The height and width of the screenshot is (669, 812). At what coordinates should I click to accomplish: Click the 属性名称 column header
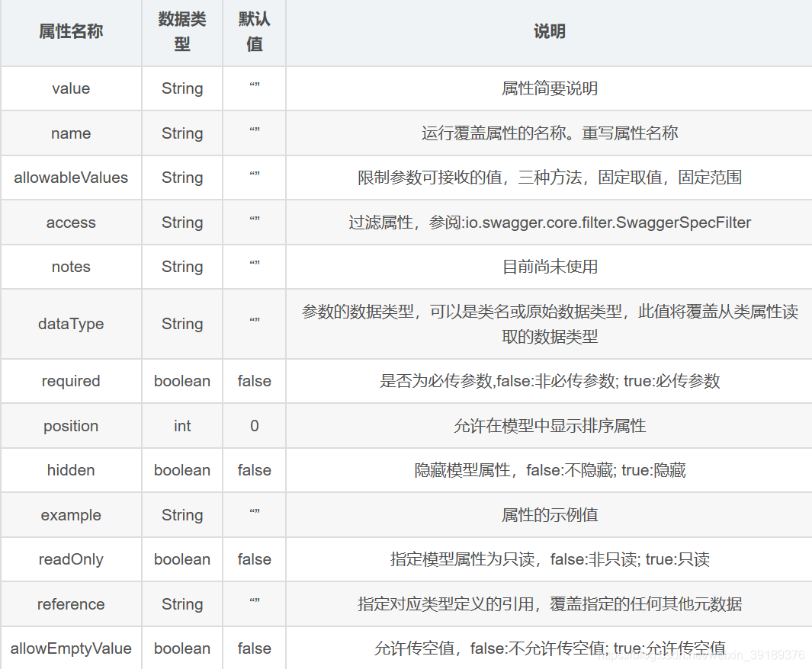click(x=71, y=32)
